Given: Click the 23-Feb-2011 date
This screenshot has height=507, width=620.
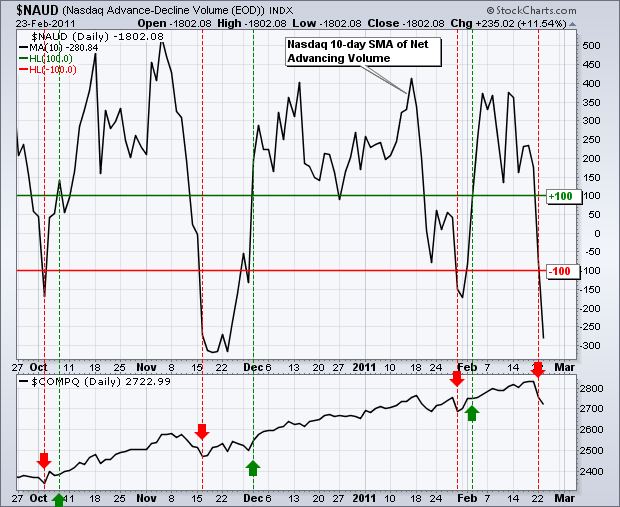Looking at the screenshot, I should tap(45, 23).
